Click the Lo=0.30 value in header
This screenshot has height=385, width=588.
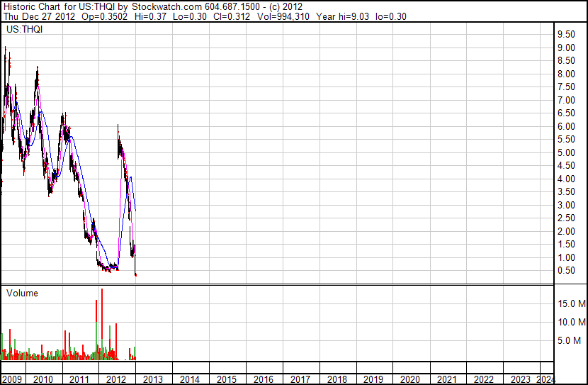click(189, 16)
